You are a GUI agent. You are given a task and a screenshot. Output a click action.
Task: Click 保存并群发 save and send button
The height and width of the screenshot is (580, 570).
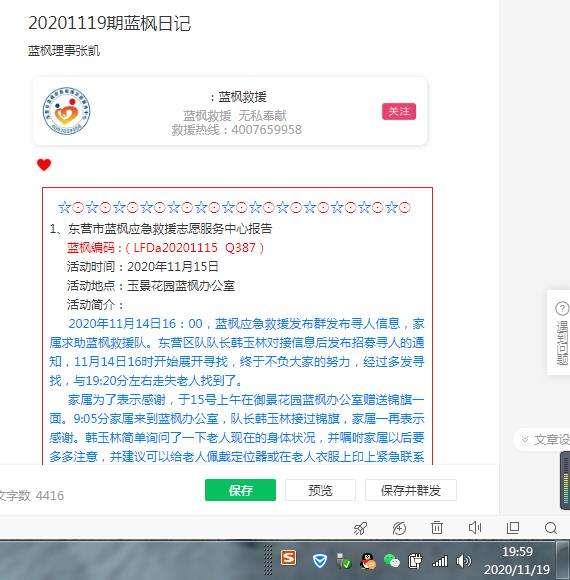[411, 490]
